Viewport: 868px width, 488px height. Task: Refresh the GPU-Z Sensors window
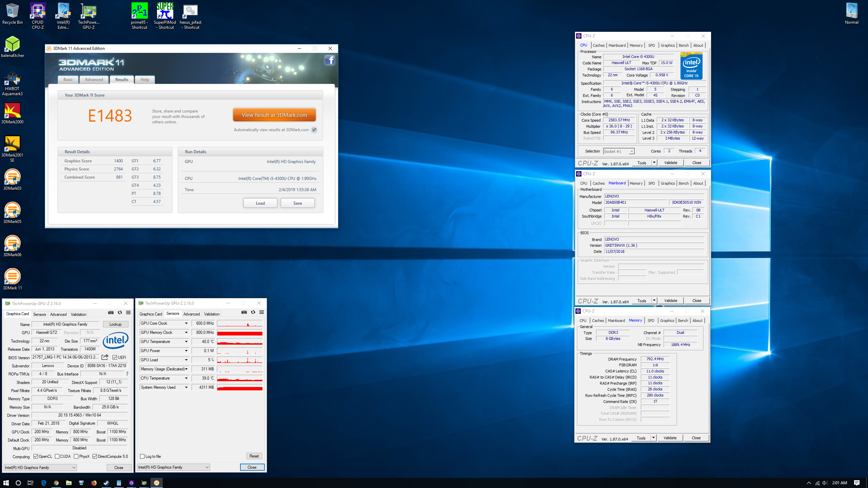253,312
